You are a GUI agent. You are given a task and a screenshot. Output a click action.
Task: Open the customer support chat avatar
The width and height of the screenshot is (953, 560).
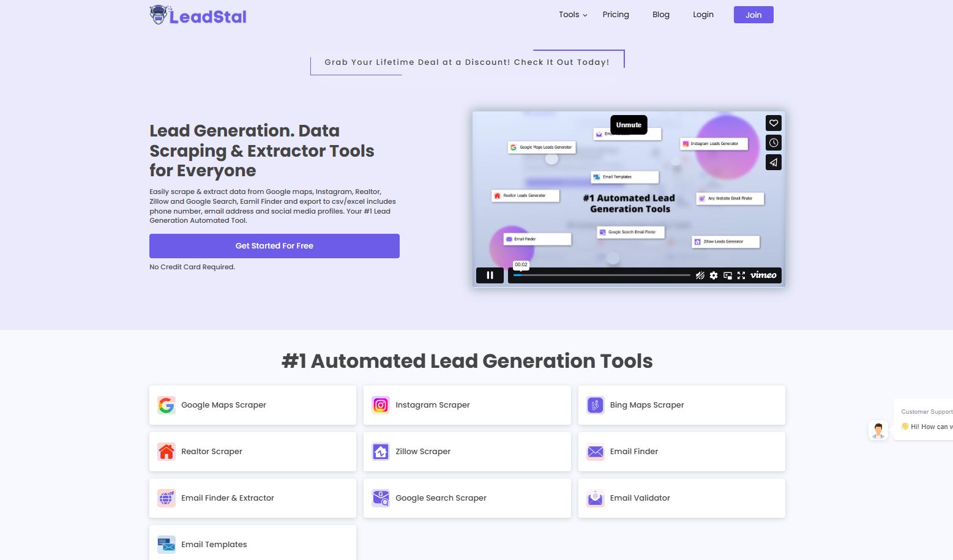click(x=878, y=430)
